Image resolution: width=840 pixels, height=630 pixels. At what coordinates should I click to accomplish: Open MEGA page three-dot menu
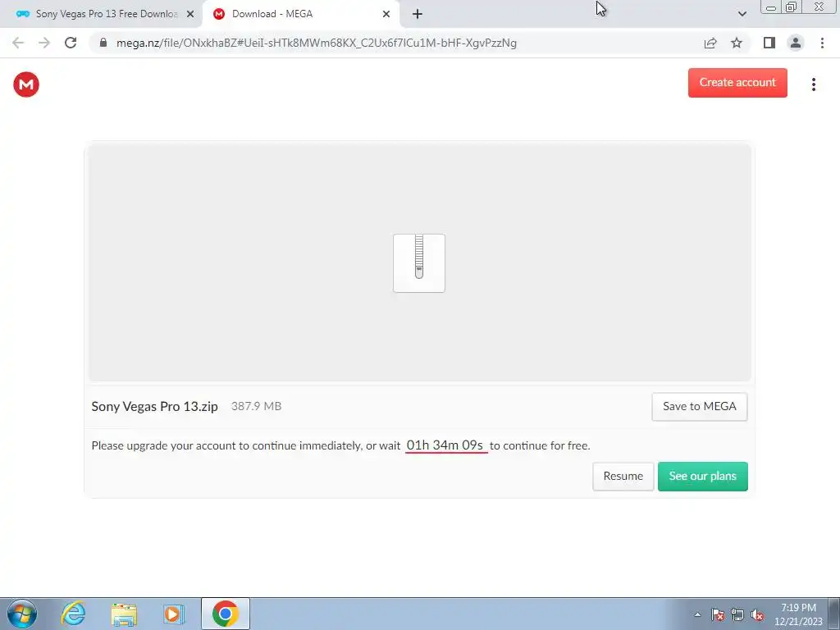tap(813, 84)
